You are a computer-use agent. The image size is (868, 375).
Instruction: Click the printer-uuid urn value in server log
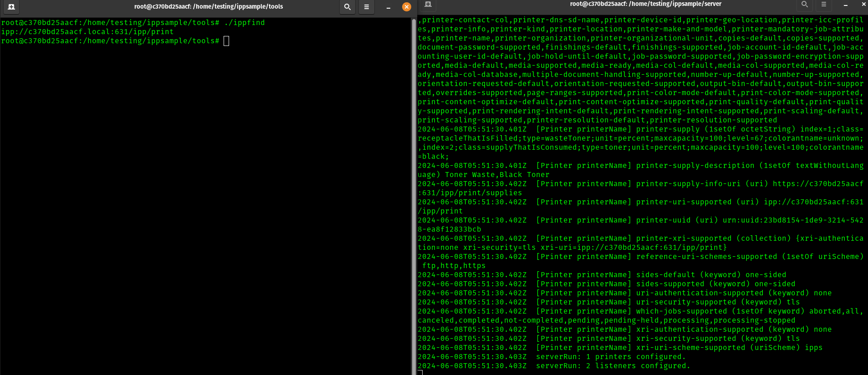[792, 220]
